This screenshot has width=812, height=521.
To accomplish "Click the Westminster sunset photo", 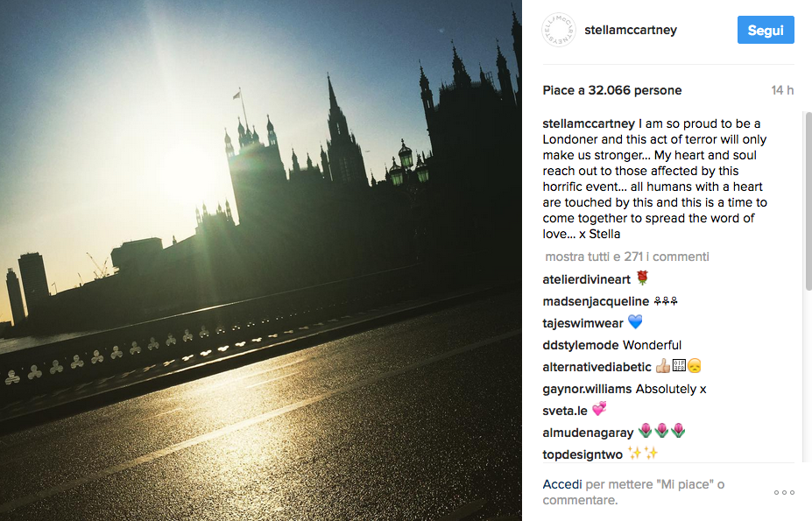I will tap(261, 260).
